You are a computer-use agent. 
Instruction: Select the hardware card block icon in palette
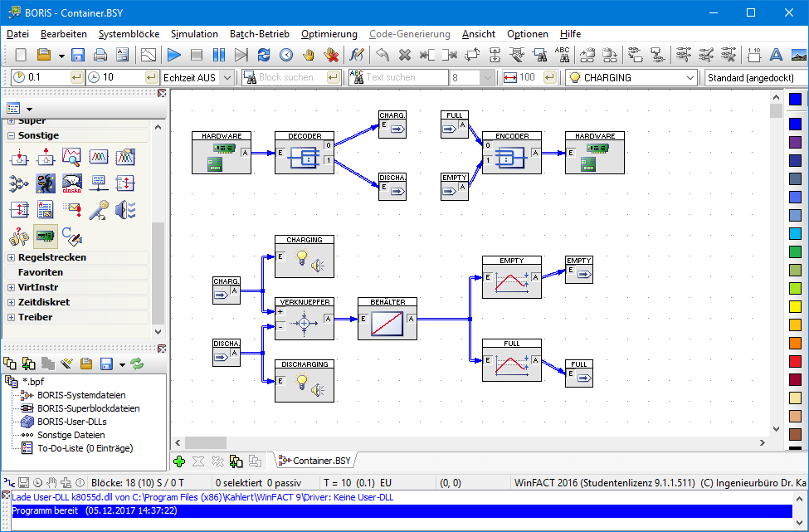46,237
